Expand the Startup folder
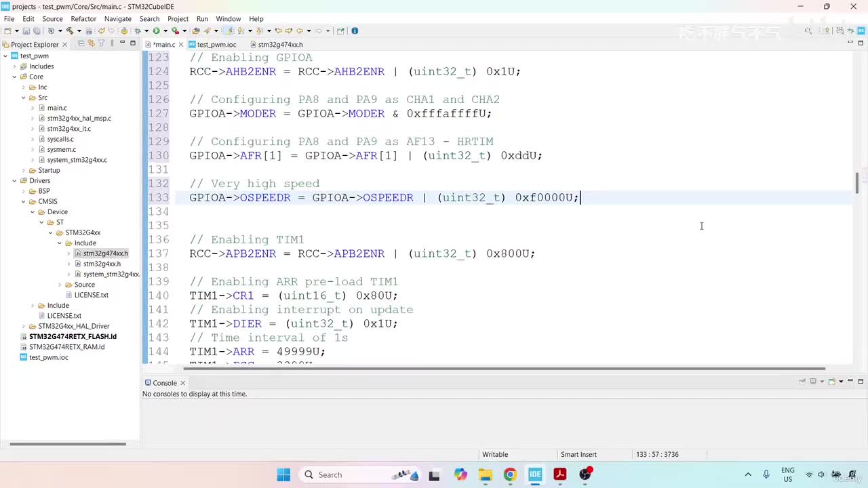This screenshot has width=868, height=488. click(x=24, y=170)
